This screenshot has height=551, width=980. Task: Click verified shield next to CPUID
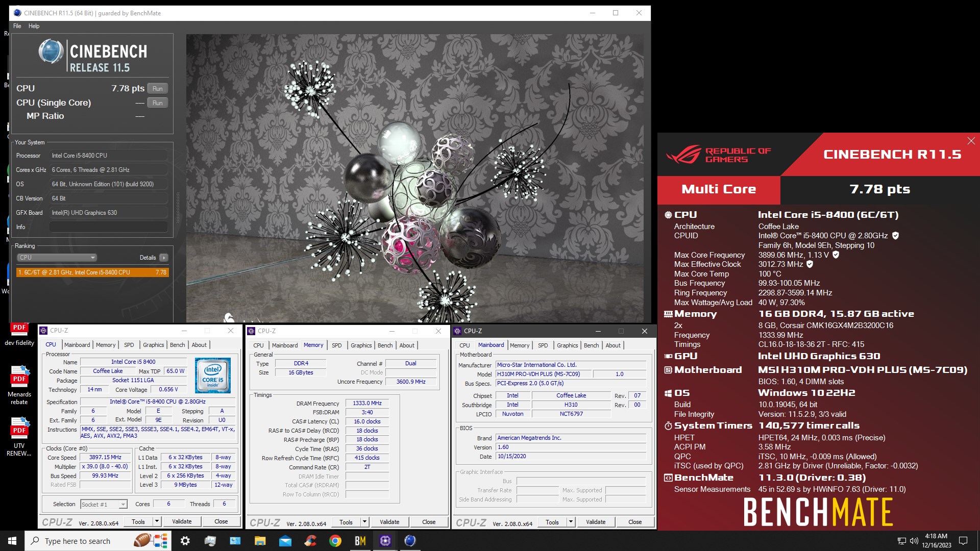point(895,236)
